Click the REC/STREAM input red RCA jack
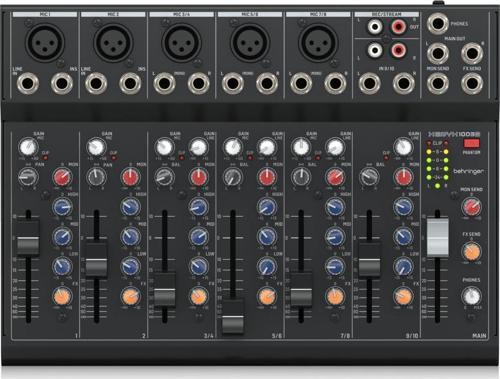The image size is (500, 379). click(x=398, y=50)
